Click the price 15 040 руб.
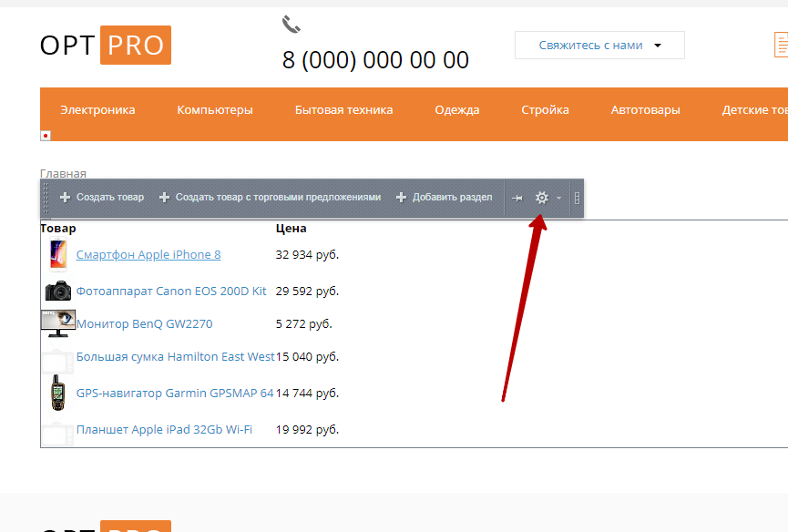The height and width of the screenshot is (532, 788). pos(307,357)
